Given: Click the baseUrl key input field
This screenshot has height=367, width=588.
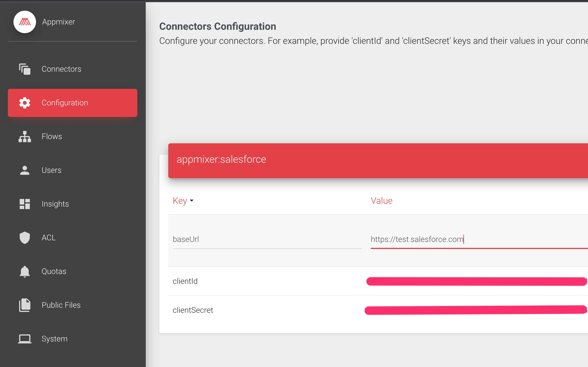Looking at the screenshot, I should pos(267,239).
